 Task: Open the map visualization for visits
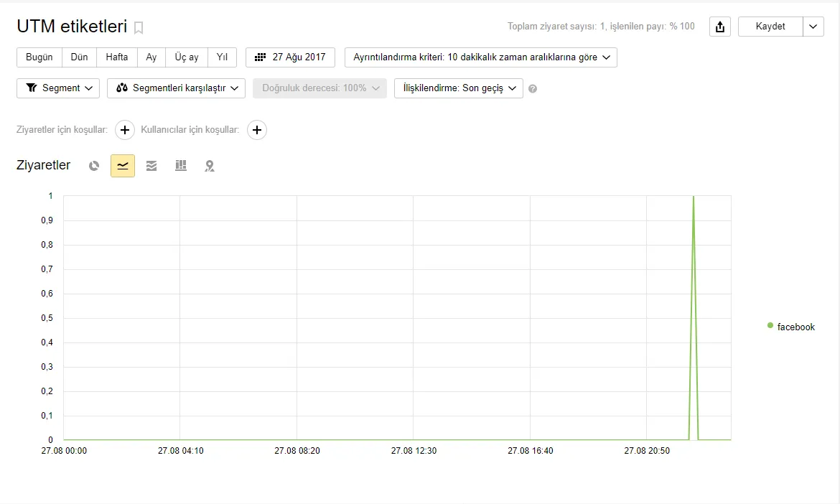[209, 165]
